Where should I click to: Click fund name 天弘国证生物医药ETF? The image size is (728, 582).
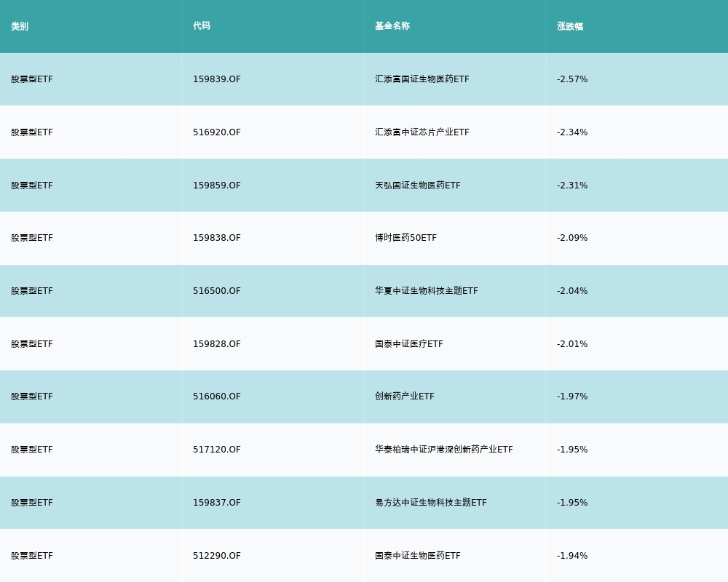point(418,186)
